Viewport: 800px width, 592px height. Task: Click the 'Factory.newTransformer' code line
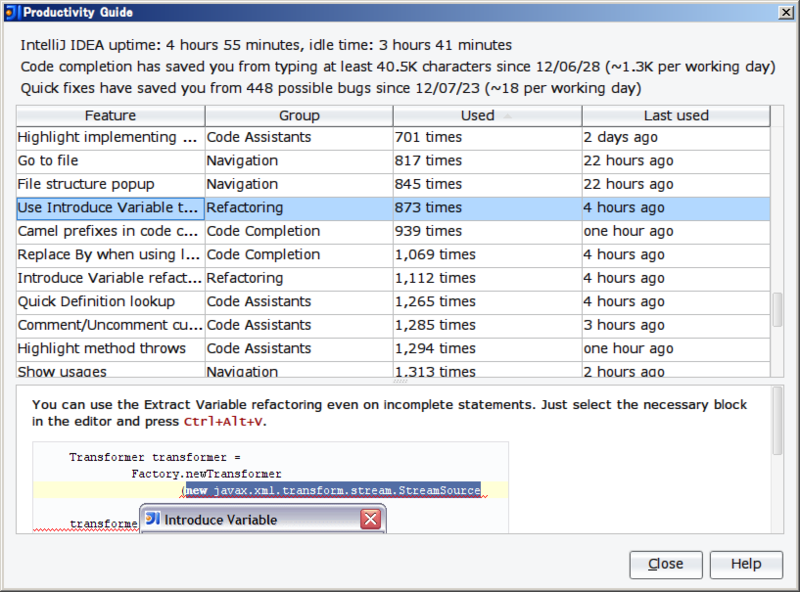(206, 474)
